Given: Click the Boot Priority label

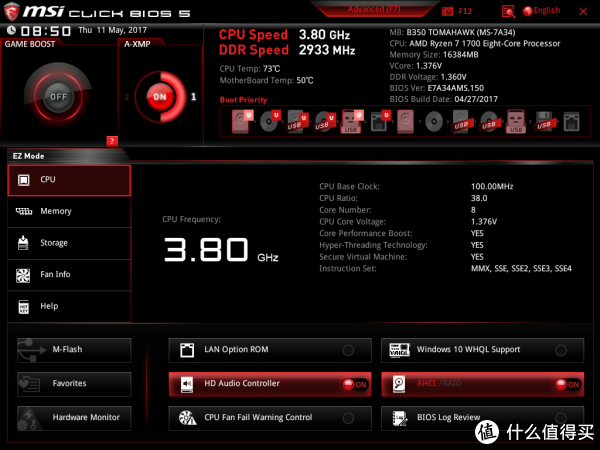Looking at the screenshot, I should 243,100.
